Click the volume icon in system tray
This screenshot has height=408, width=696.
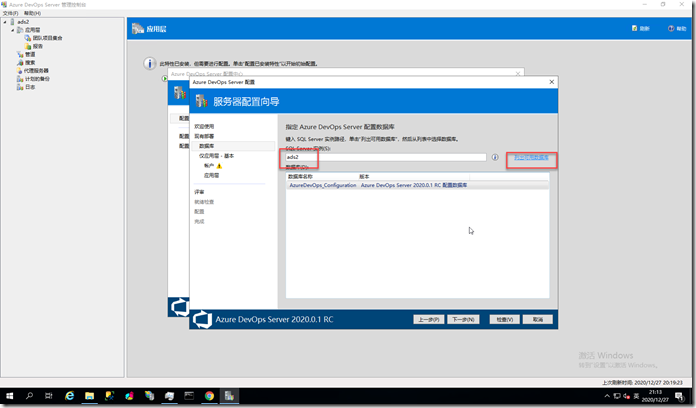tap(626, 396)
